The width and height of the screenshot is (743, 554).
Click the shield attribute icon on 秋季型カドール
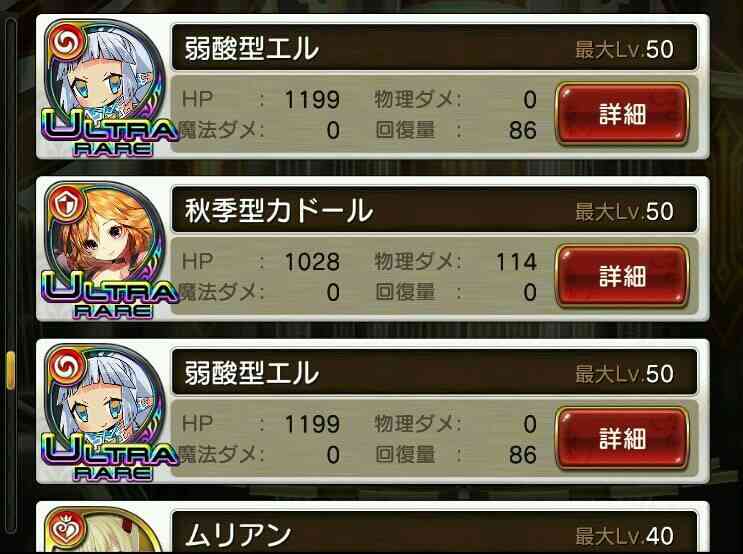click(x=67, y=204)
